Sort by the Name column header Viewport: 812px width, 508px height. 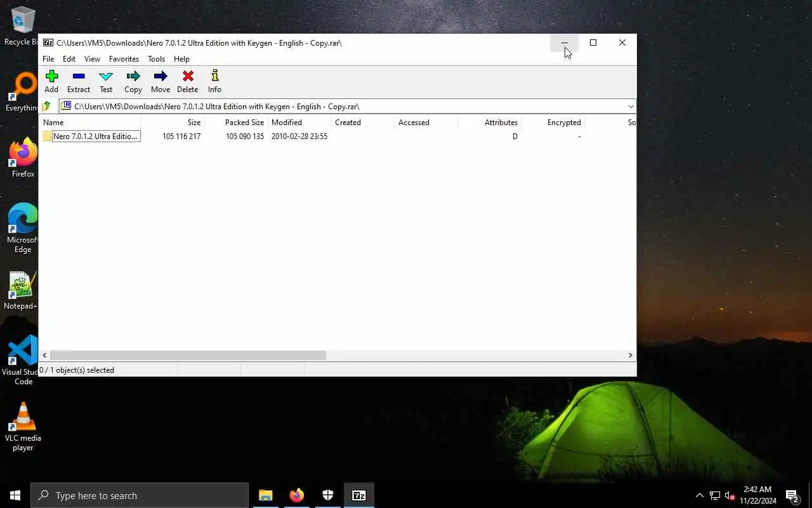[x=90, y=123]
